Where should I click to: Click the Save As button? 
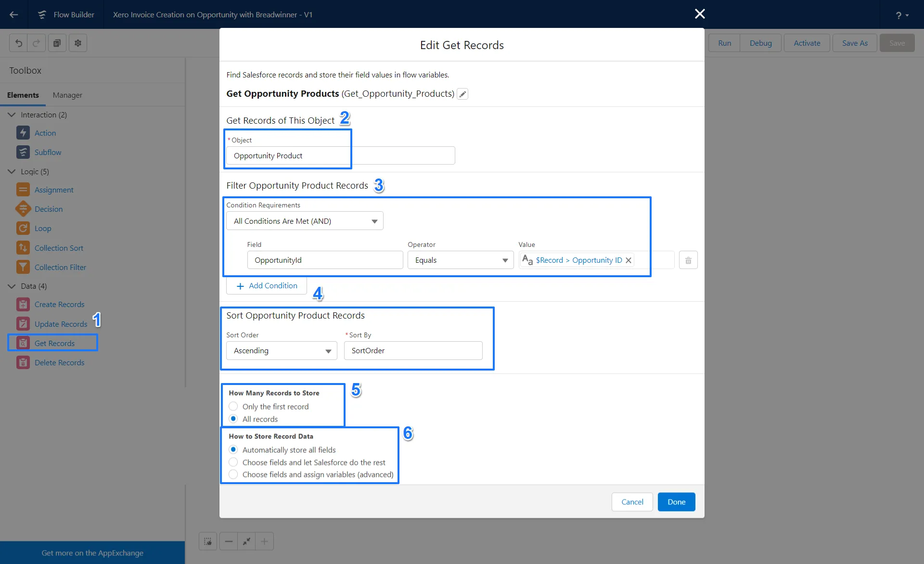[855, 43]
